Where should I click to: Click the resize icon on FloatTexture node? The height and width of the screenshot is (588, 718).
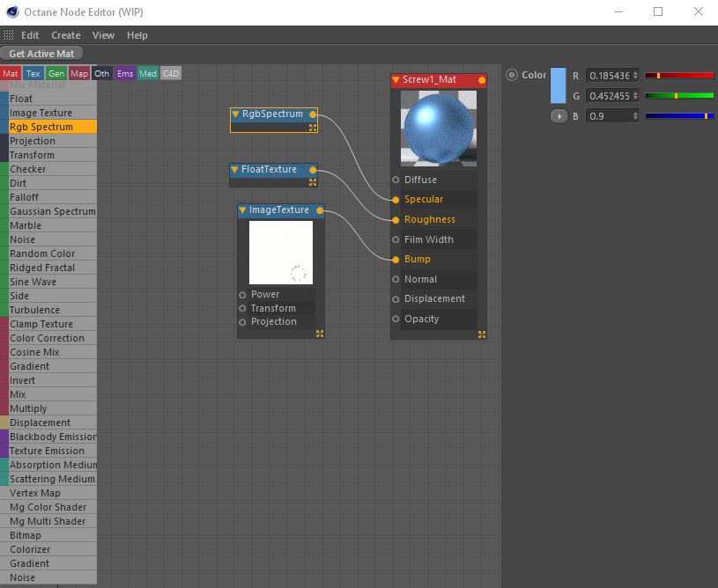point(313,182)
